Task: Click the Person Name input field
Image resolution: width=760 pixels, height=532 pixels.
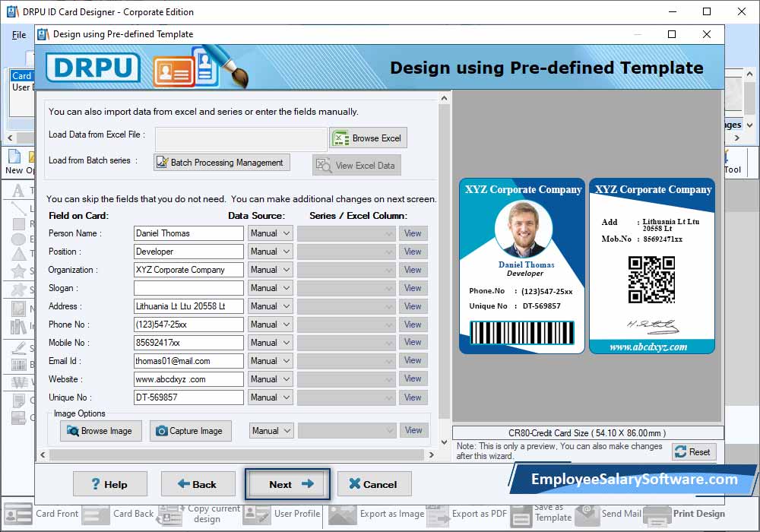Action: click(188, 233)
